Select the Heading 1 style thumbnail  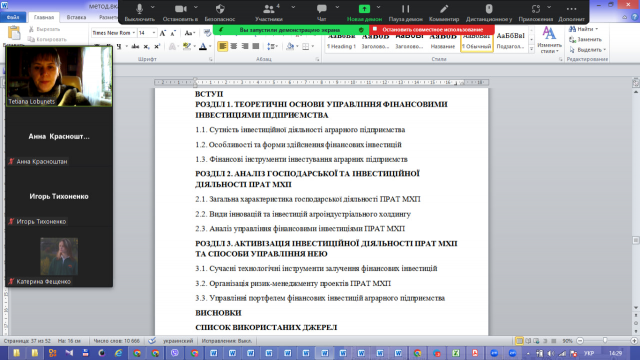[341, 42]
